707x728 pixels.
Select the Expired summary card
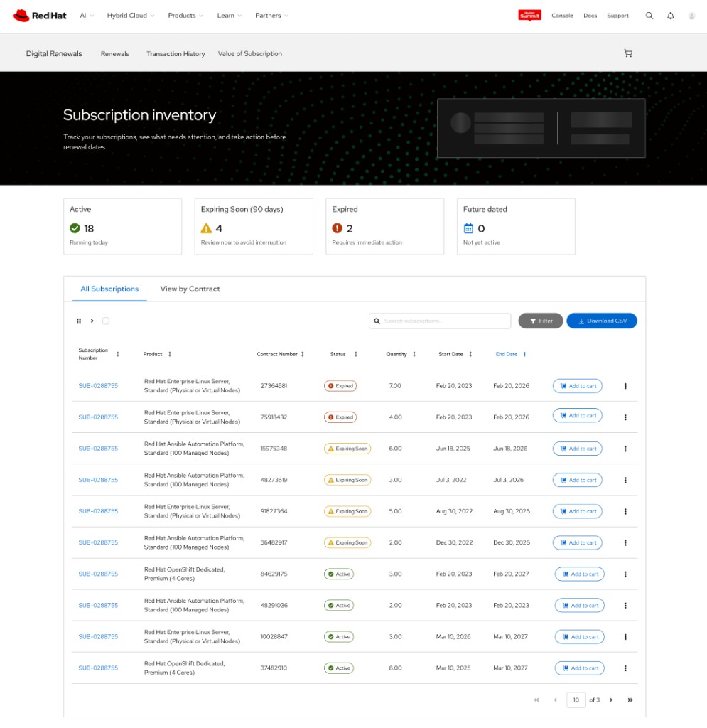click(x=384, y=227)
